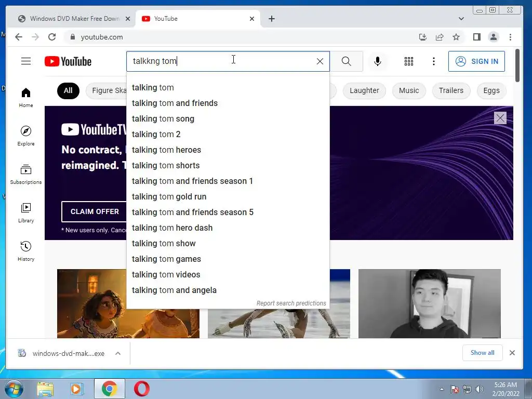The height and width of the screenshot is (399, 532).
Task: Select the Music filter chip
Action: (409, 90)
